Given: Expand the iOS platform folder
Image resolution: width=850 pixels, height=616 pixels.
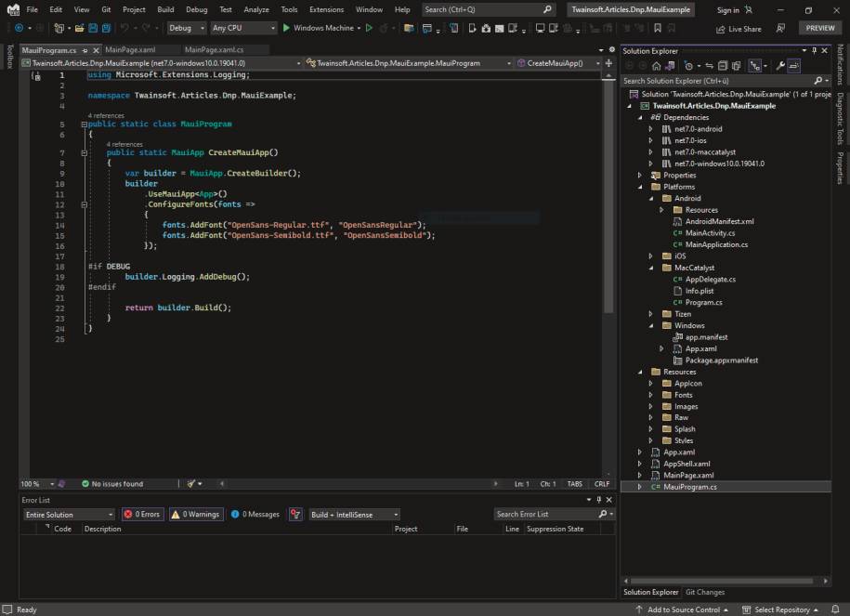Looking at the screenshot, I should 650,256.
